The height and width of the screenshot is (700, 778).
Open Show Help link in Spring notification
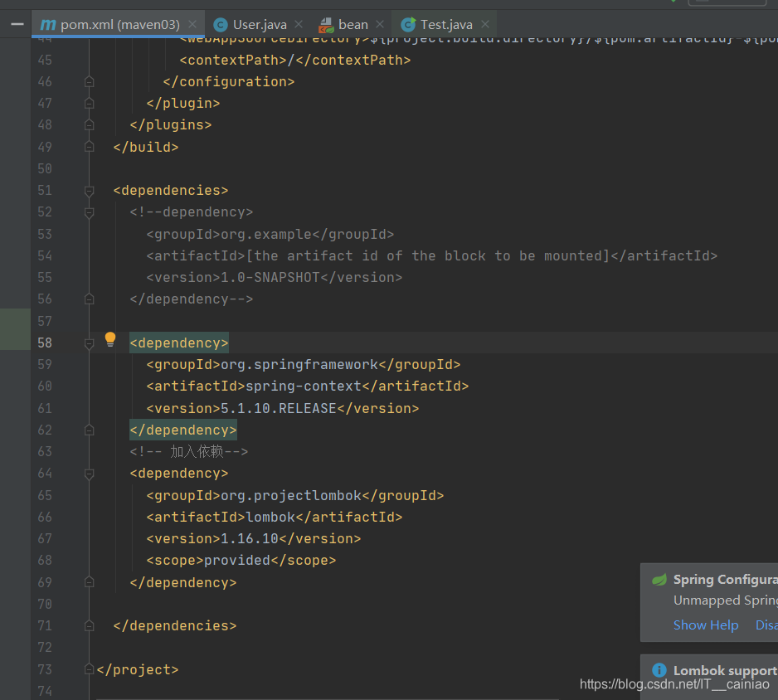706,625
